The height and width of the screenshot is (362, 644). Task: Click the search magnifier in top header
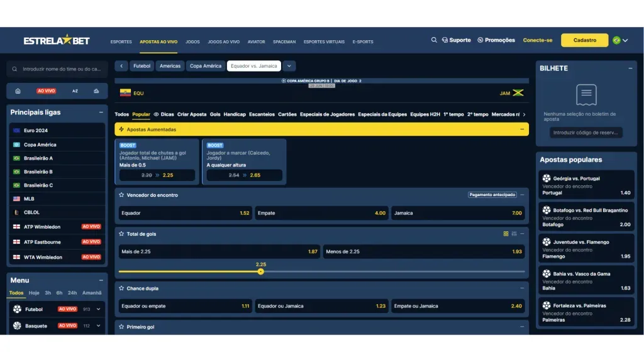434,40
